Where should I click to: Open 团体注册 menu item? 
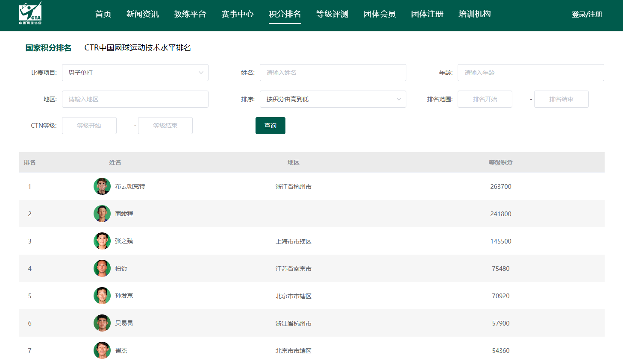tap(427, 14)
